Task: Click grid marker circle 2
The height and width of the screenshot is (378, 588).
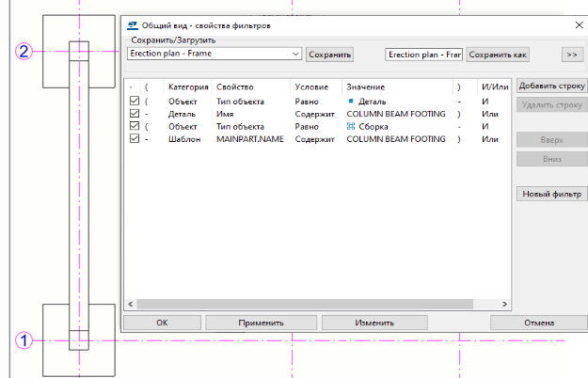Action: click(25, 52)
